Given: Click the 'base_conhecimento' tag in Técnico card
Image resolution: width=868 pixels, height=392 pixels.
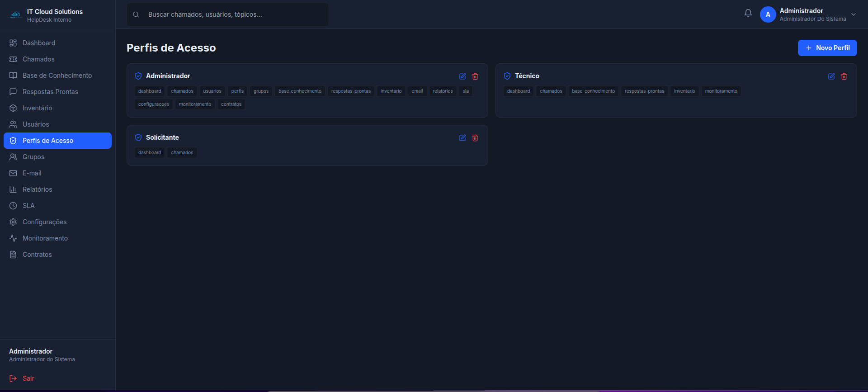Looking at the screenshot, I should tap(593, 91).
